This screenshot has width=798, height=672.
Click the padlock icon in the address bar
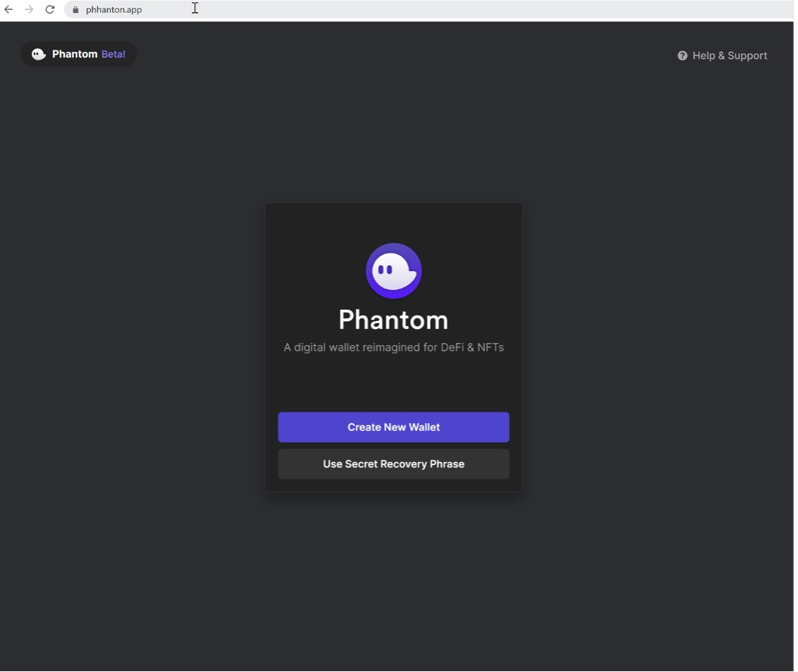click(76, 10)
